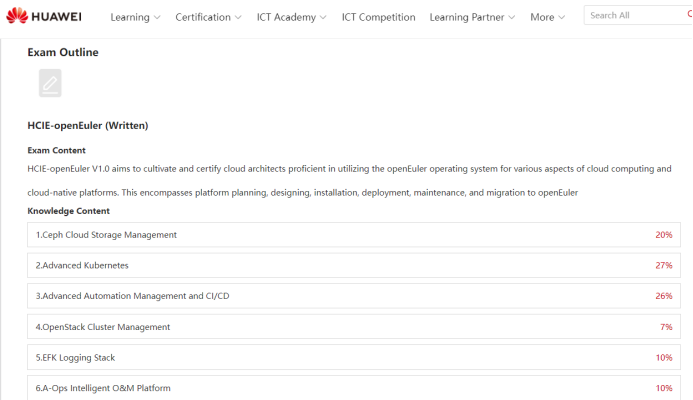Expand the A-Ops Intelligent O&M Platform row
The height and width of the screenshot is (400, 693).
click(x=354, y=388)
